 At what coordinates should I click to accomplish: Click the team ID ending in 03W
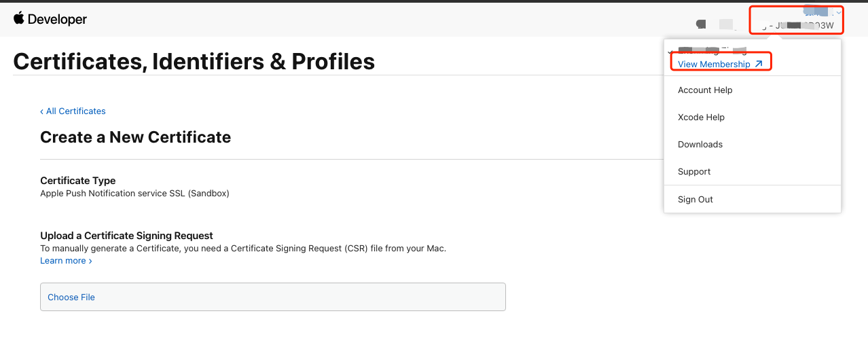coord(803,26)
